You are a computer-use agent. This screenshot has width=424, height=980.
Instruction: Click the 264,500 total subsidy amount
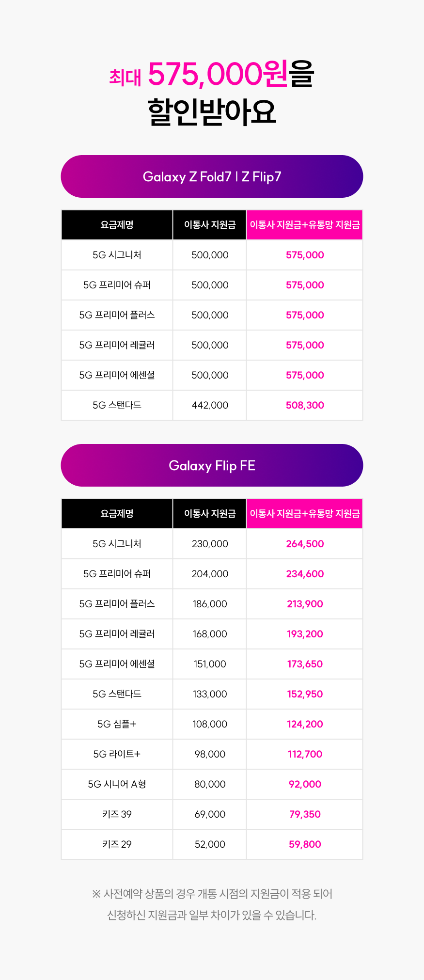click(x=305, y=544)
